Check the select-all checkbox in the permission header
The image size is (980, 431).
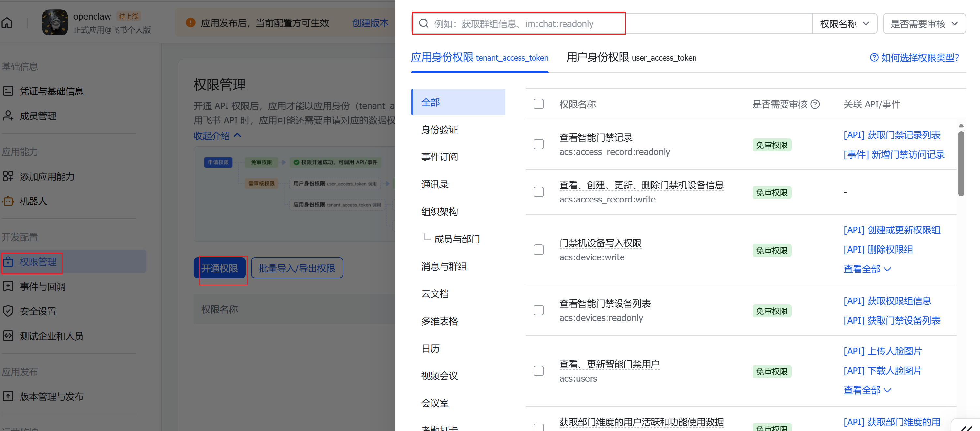click(539, 104)
